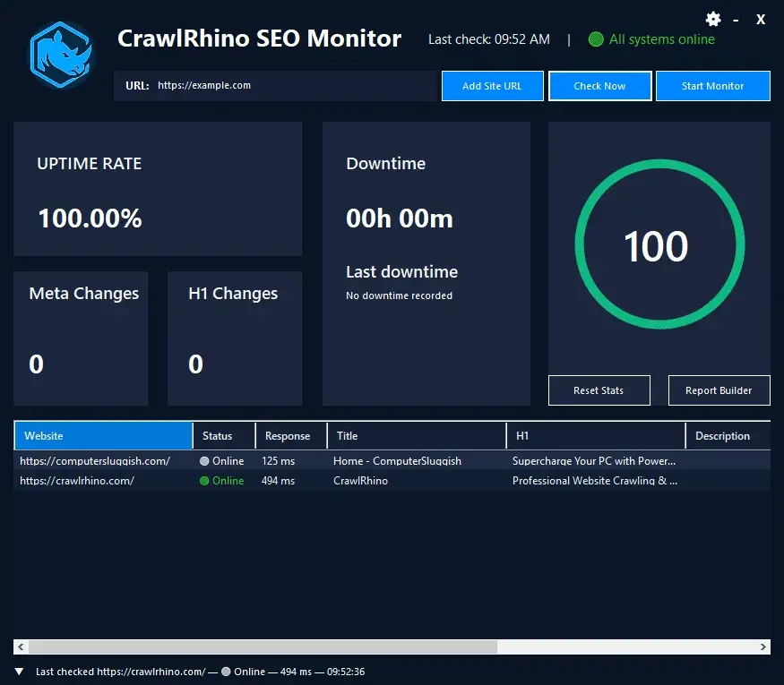Click the horizontal scrollbar left arrow
Viewport: 784px width, 685px height.
point(21,647)
